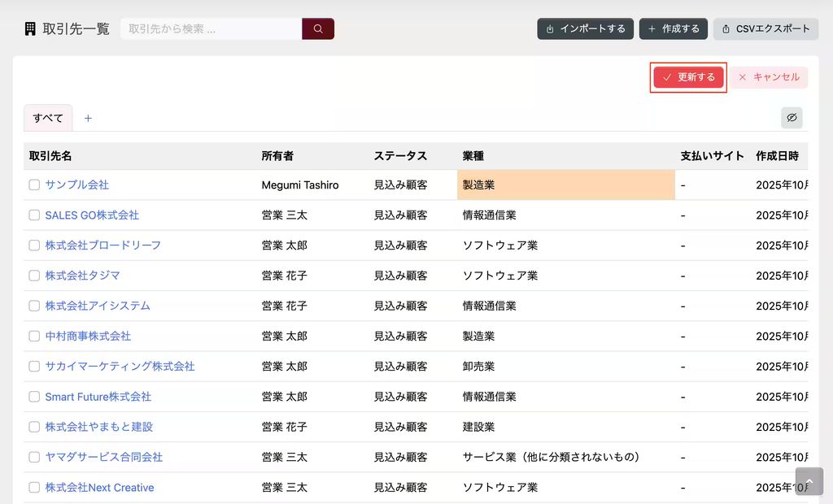Click サービス業（他に分類されないもの） cell

click(x=551, y=458)
